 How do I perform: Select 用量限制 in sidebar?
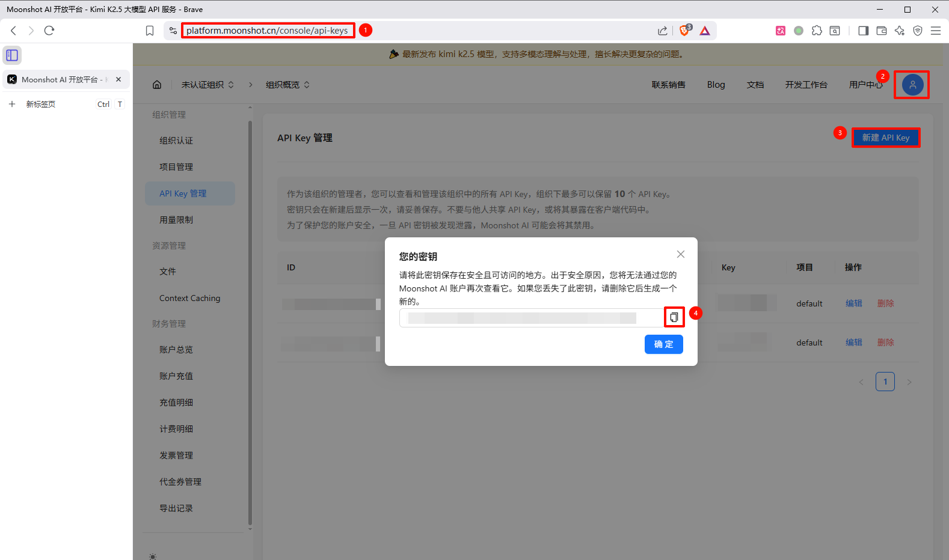[176, 220]
